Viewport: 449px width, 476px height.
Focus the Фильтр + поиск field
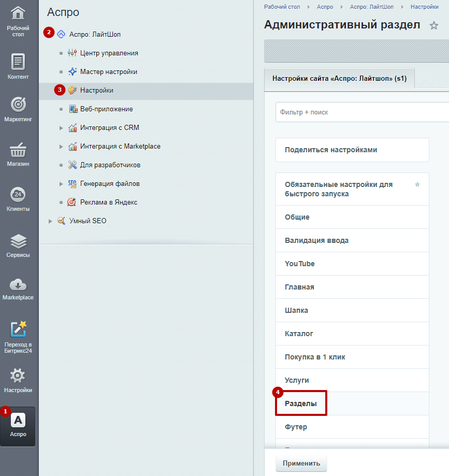(362, 112)
